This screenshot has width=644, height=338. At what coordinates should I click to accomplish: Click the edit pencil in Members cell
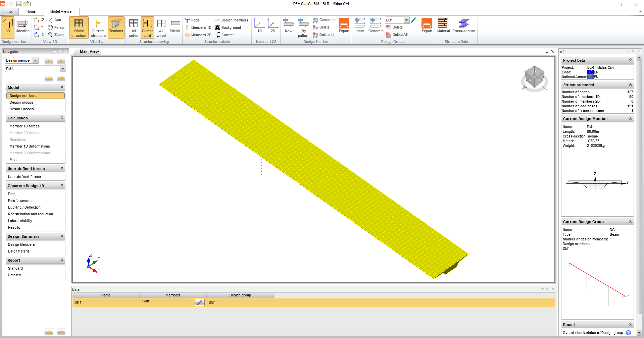[x=199, y=302]
